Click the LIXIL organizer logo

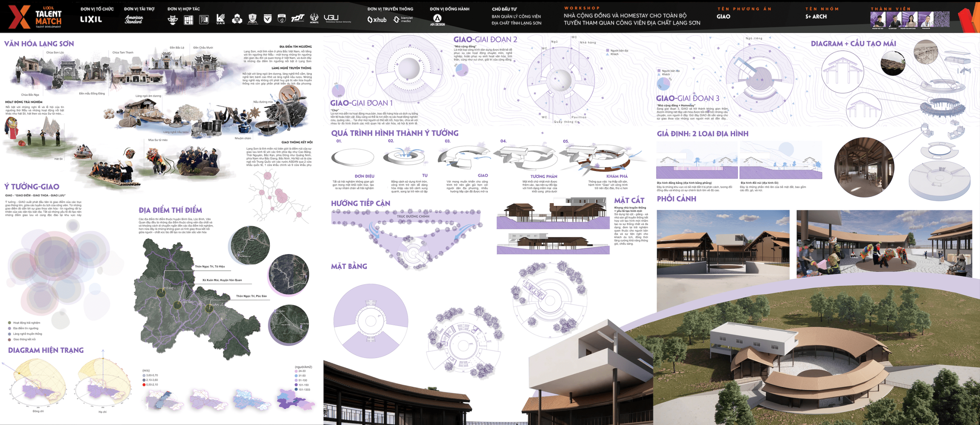91,19
